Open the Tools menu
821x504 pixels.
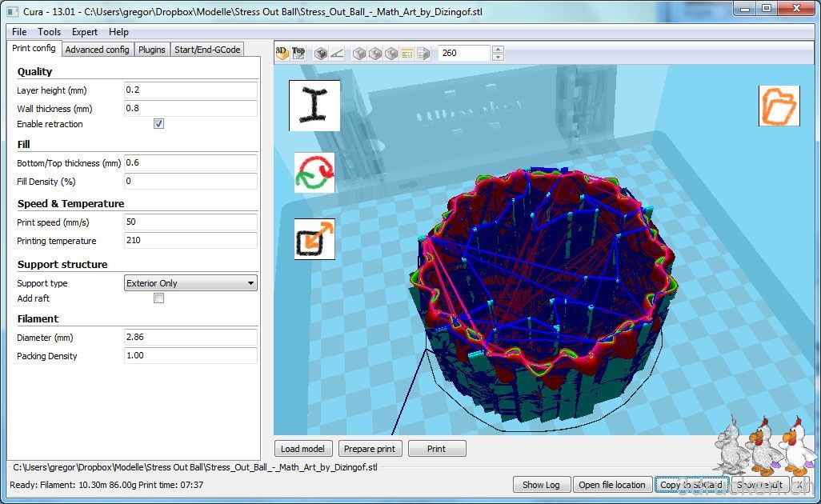(50, 32)
